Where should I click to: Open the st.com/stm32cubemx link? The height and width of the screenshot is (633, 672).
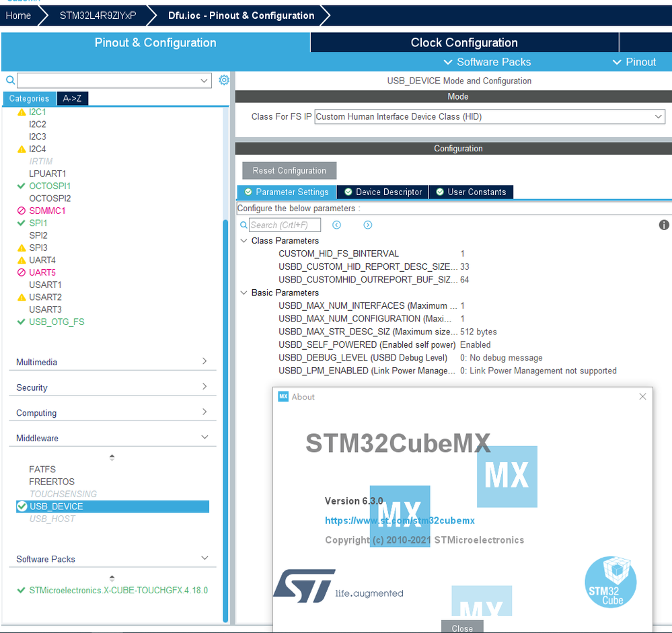tap(400, 520)
